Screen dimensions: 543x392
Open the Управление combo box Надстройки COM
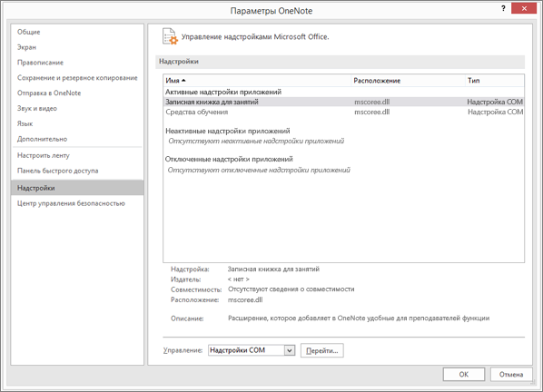coord(252,350)
